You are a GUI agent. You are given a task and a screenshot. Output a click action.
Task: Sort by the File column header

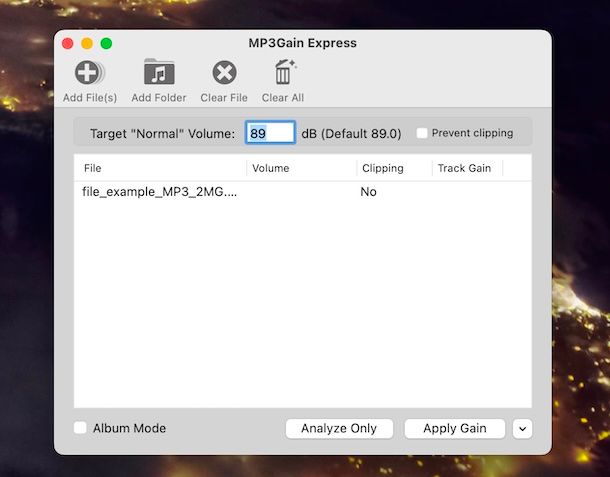pyautogui.click(x=160, y=168)
